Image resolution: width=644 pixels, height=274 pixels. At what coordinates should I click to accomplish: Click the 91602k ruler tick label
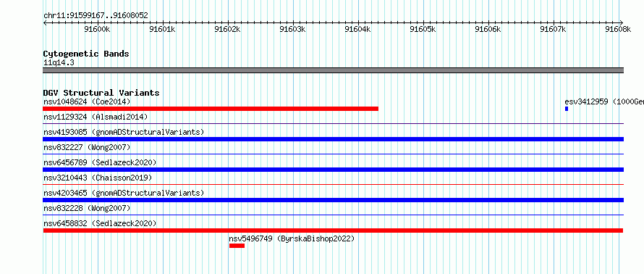tap(227, 29)
